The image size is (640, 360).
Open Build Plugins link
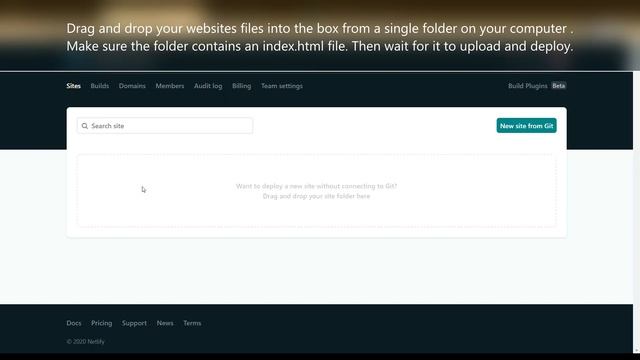[x=528, y=86]
